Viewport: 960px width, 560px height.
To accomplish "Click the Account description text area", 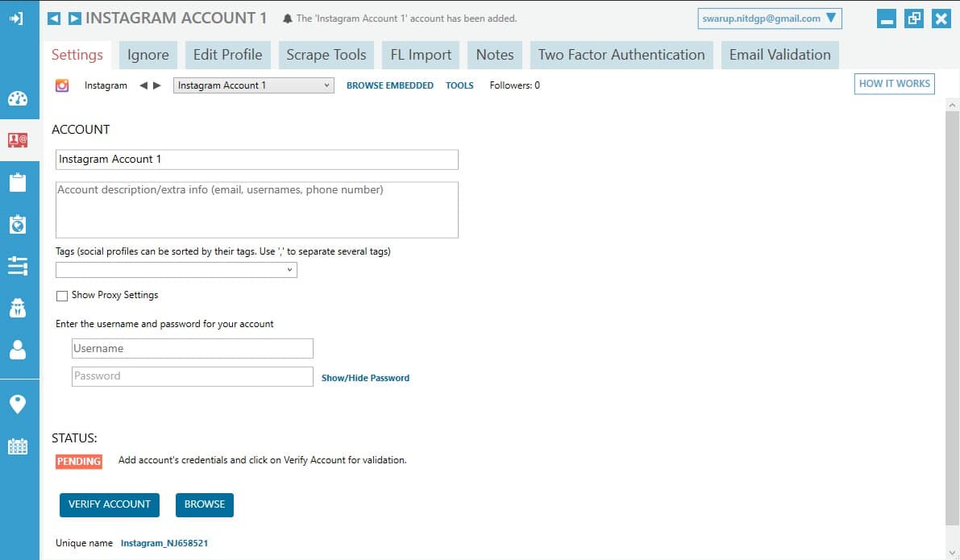I will click(x=256, y=210).
